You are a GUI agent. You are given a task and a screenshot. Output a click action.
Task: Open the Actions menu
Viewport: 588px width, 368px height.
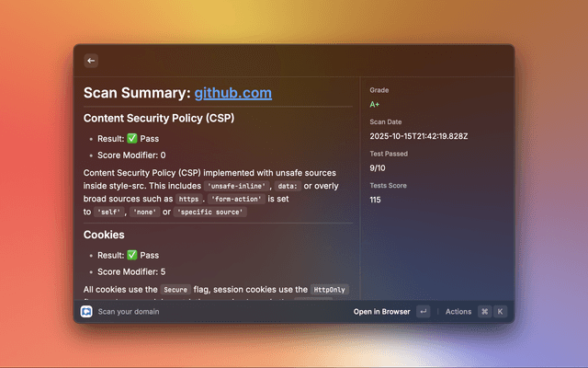click(458, 312)
